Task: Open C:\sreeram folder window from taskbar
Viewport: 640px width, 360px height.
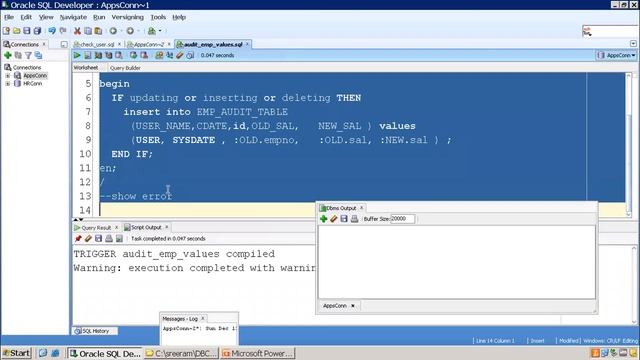Action: click(x=182, y=353)
